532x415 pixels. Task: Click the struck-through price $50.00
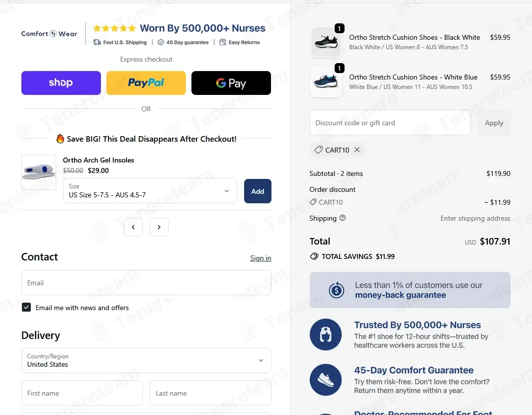pyautogui.click(x=73, y=170)
